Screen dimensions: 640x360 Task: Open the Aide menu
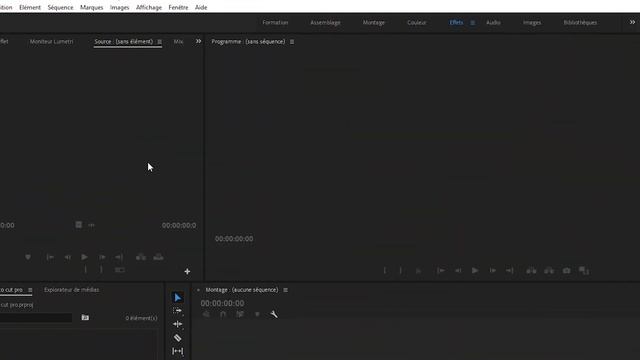coord(201,7)
